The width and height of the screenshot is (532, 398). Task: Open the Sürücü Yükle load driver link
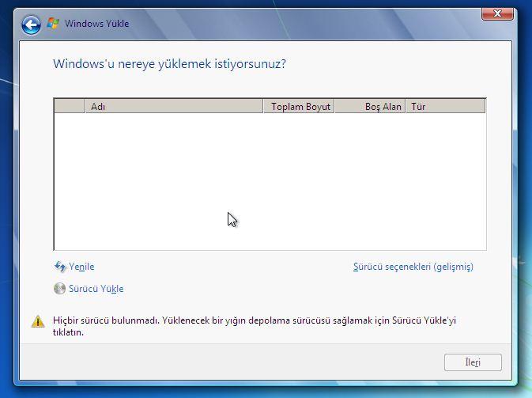(96, 289)
